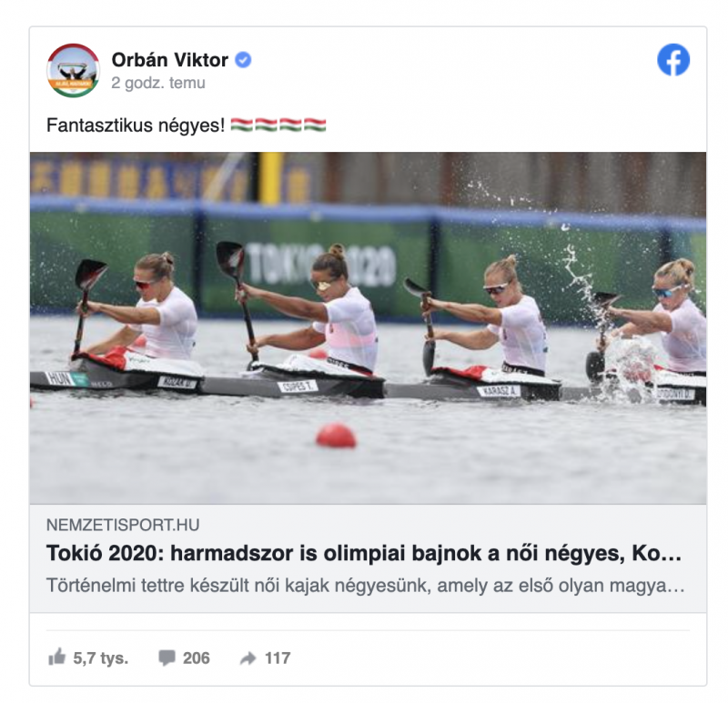Click the '2 godz. temu' timestamp
Screen dimensions: 728x703
[x=158, y=83]
